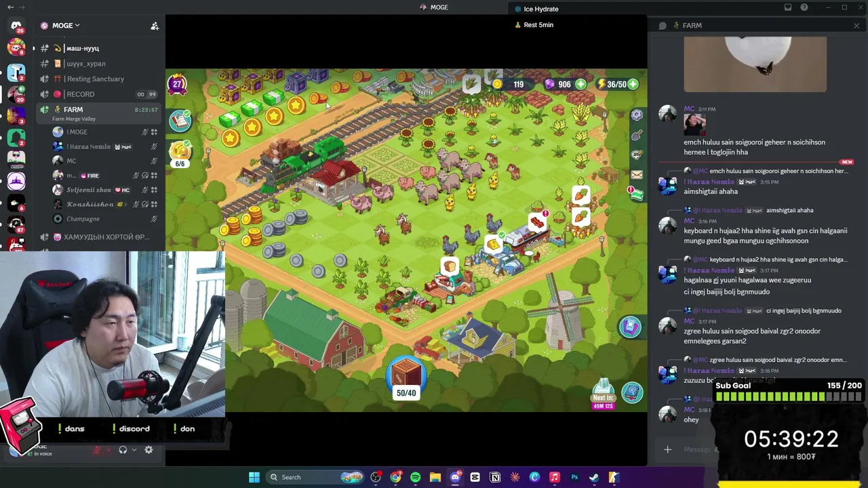Join the ХАМУУДЫН ХОРТОЙ voice channel
Image resolution: width=868 pixels, height=488 pixels.
pos(98,237)
